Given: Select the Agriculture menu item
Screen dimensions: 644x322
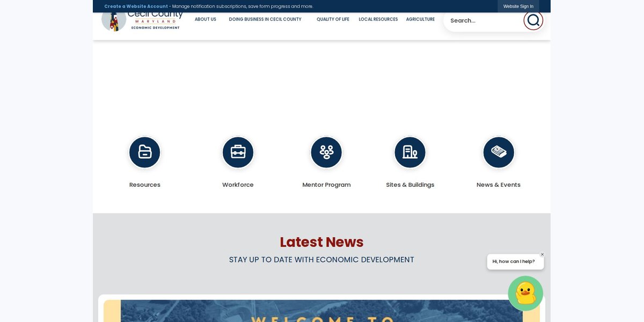Looking at the screenshot, I should coord(420,19).
